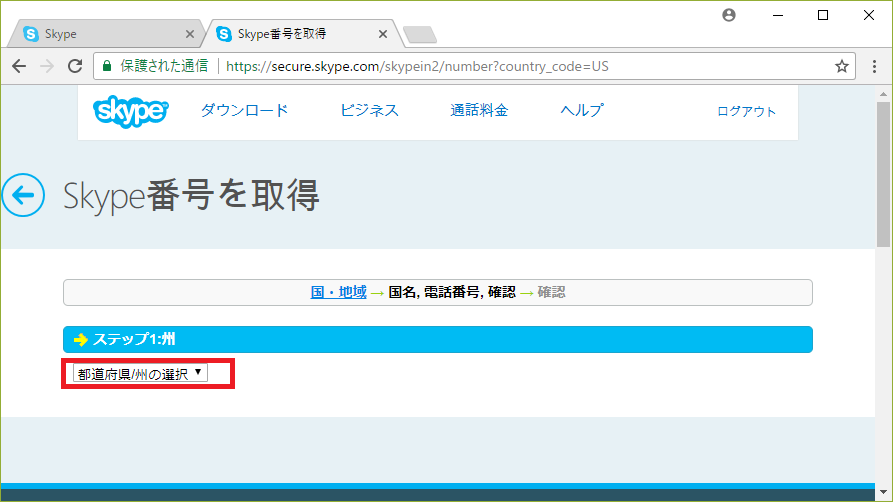Open the ダウンロード menu link
This screenshot has width=893, height=502.
[244, 111]
